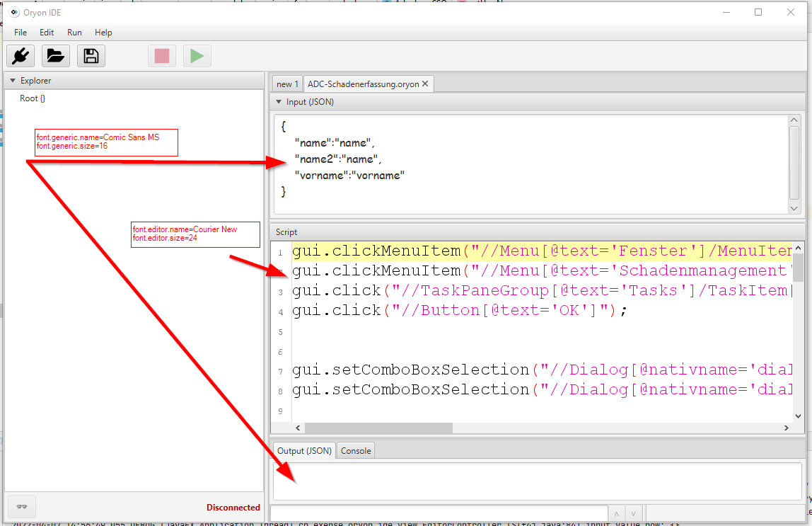
Task: Click the search input field below the output
Action: click(439, 513)
